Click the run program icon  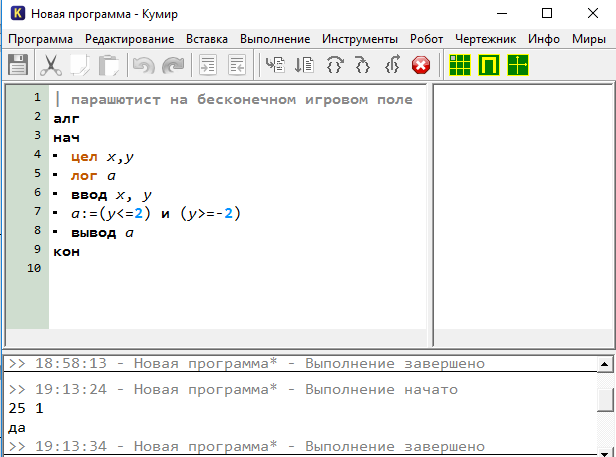tap(275, 65)
